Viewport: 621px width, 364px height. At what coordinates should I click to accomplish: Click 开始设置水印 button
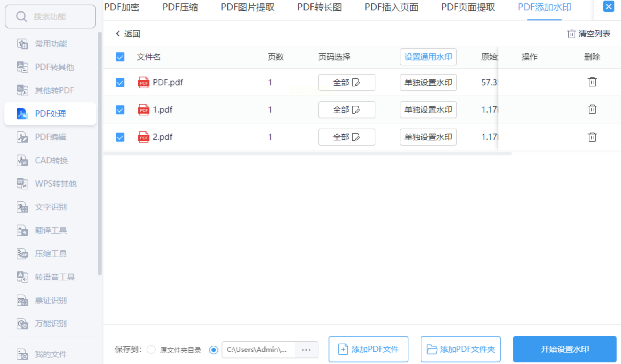pyautogui.click(x=565, y=349)
